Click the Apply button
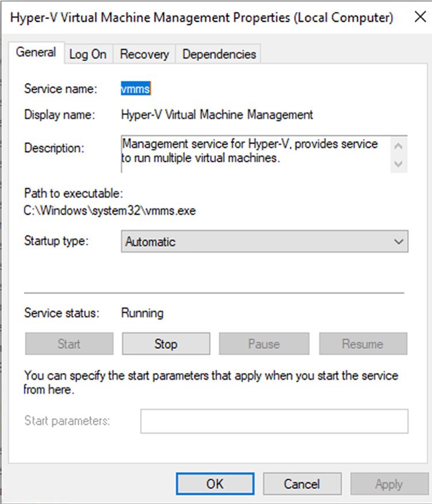 coord(389,484)
